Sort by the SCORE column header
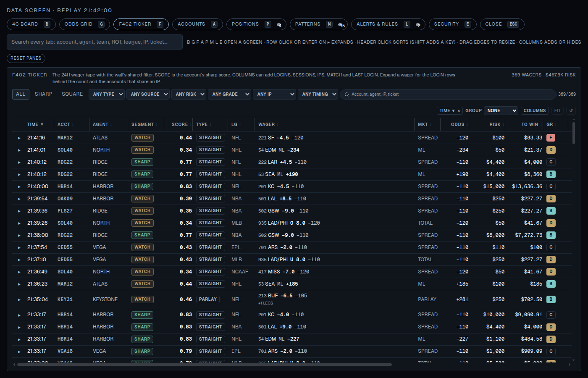 180,125
